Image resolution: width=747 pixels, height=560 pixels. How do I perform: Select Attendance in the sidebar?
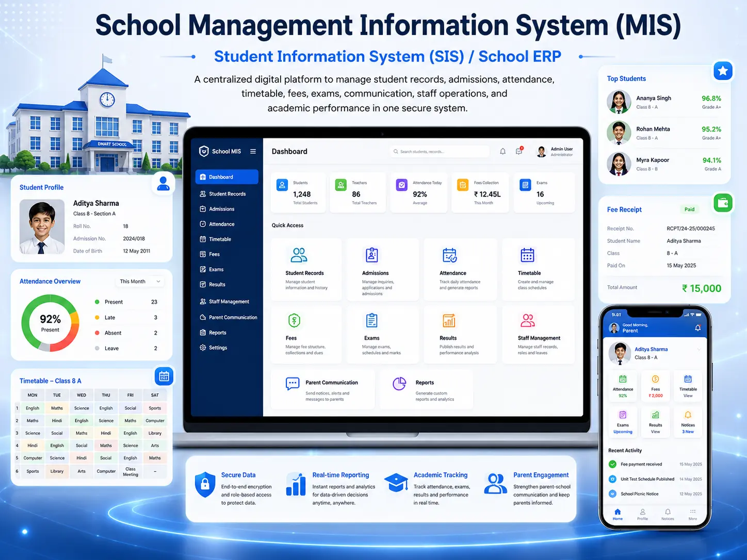point(227,224)
